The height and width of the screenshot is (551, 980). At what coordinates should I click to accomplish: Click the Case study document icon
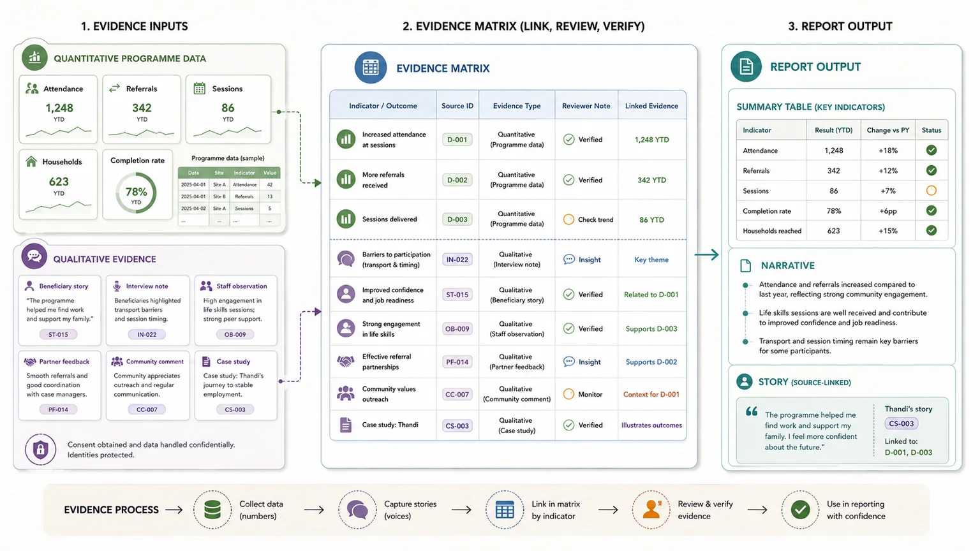[206, 362]
